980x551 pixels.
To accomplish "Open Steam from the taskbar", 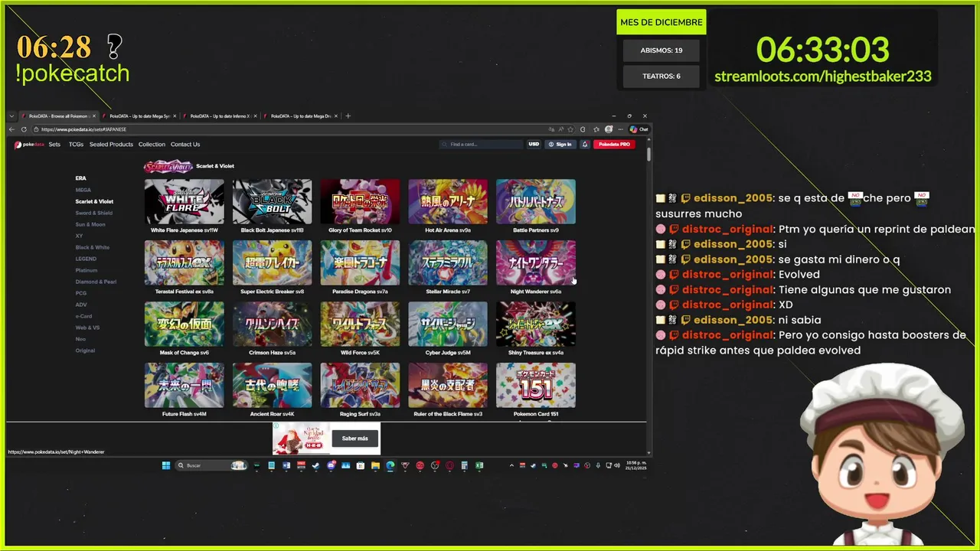I will pyautogui.click(x=315, y=465).
